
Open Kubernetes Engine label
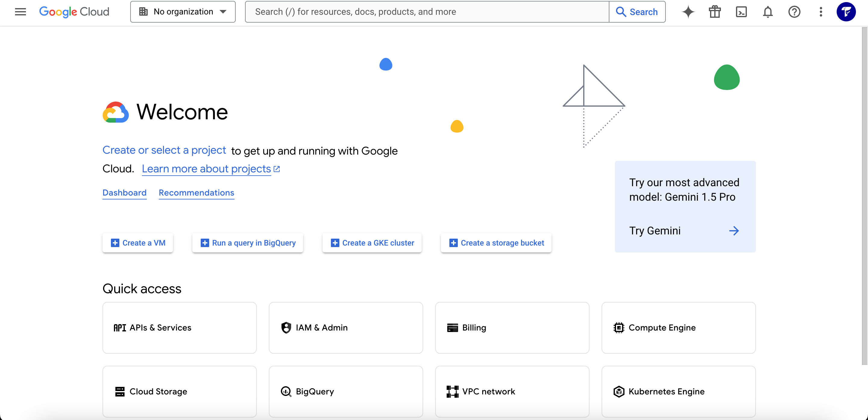[x=666, y=391]
